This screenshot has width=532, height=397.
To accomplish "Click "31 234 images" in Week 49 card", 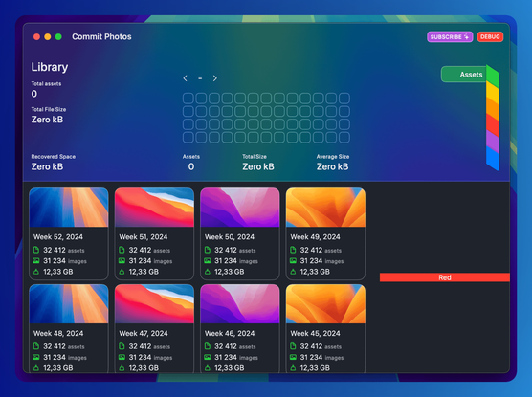I will coord(321,260).
